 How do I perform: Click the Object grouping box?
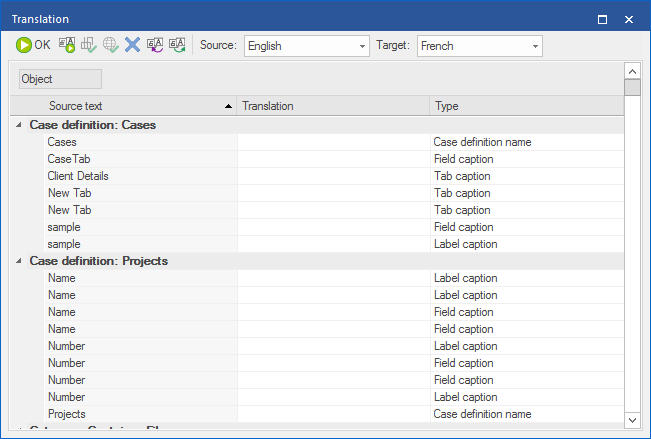click(60, 79)
